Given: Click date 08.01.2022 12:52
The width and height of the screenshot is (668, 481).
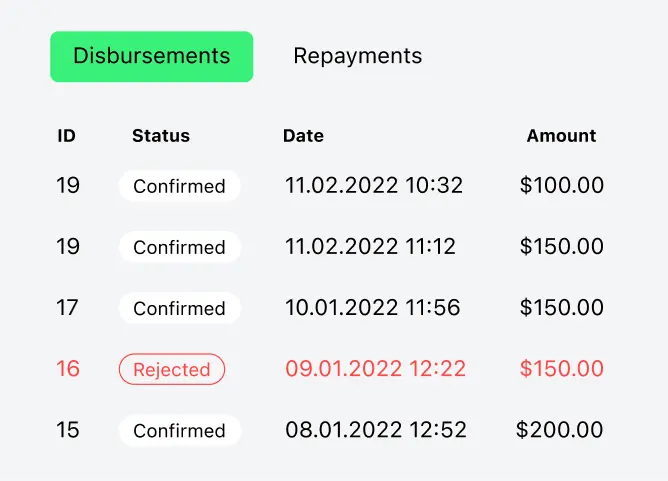Looking at the screenshot, I should click(x=376, y=430).
